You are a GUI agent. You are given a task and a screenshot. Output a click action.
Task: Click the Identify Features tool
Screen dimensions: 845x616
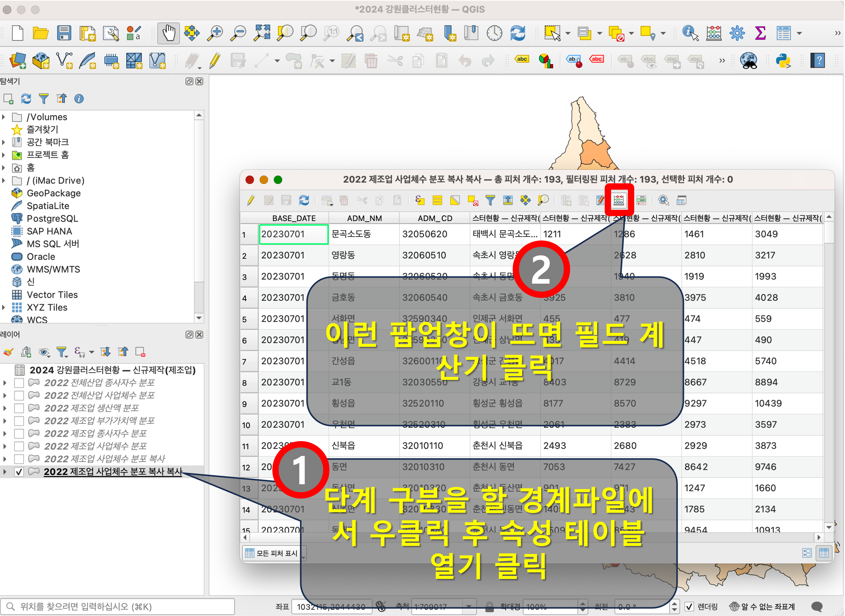pos(689,33)
